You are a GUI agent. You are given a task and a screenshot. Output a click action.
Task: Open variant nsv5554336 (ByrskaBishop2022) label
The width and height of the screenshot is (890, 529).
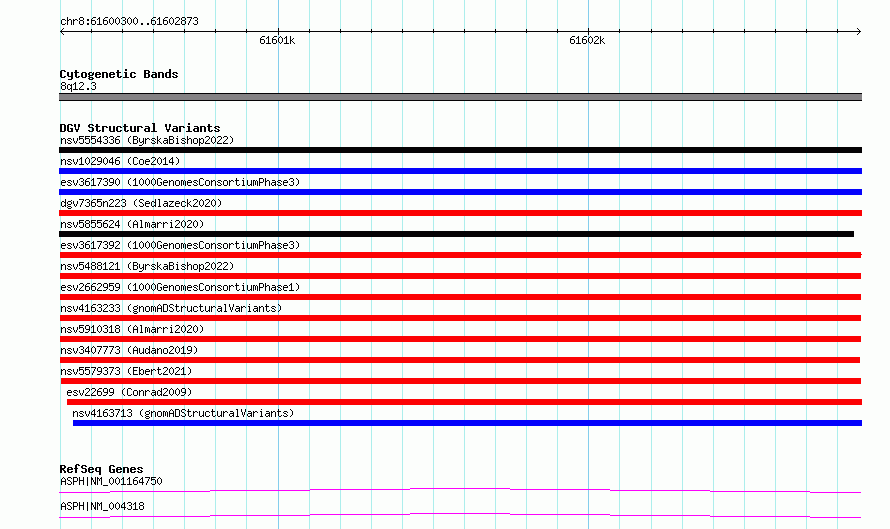point(147,140)
